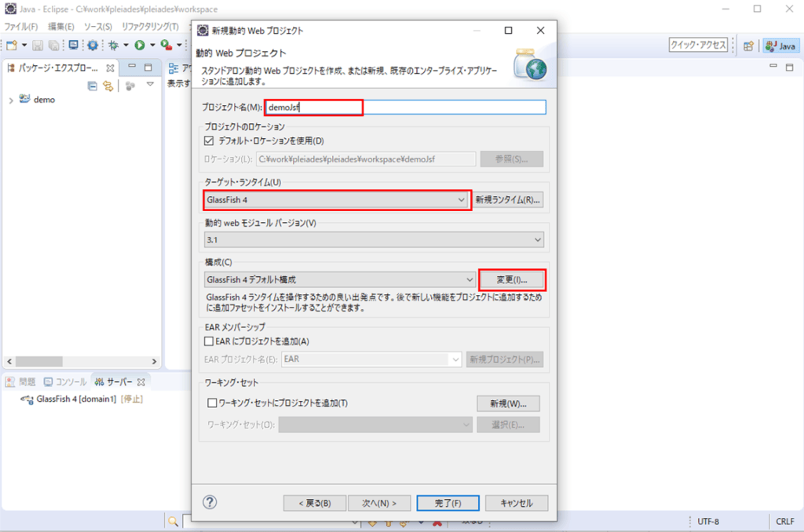Click the left scroll arrow in Package Explorer

point(9,361)
